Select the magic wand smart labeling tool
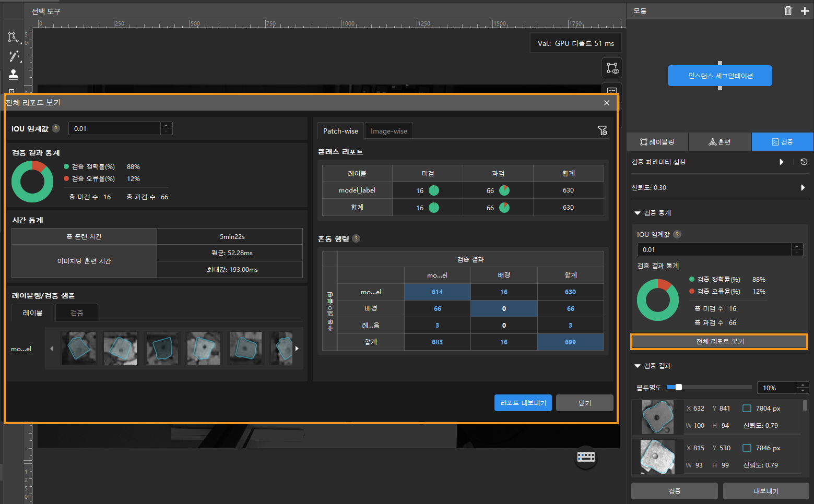The width and height of the screenshot is (814, 504). tap(14, 56)
